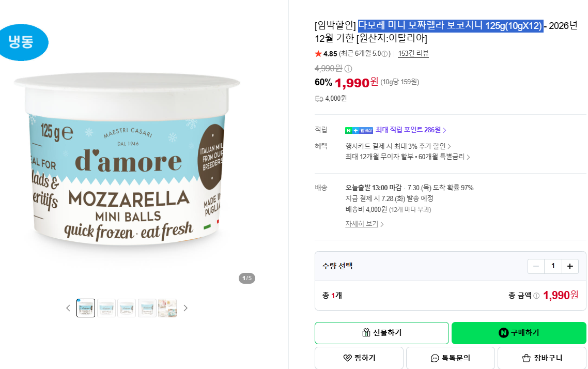The height and width of the screenshot is (369, 588).
Task: Open 자세히 보기 delivery details link
Action: tap(364, 224)
